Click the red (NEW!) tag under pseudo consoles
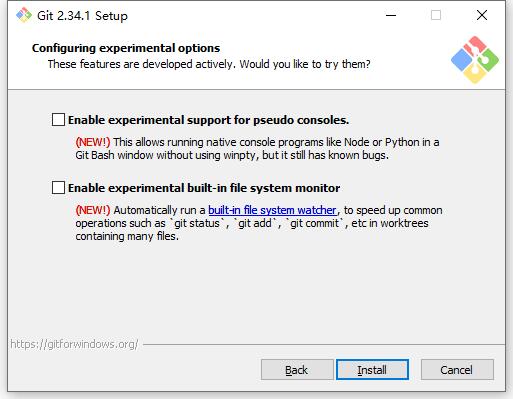513x399 pixels. [x=93, y=142]
